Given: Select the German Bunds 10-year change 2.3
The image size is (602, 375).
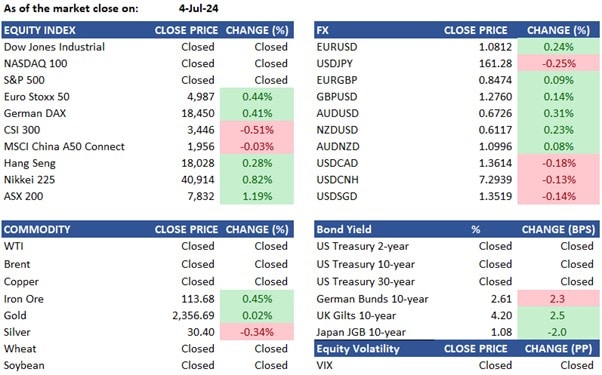Looking at the screenshot, I should pyautogui.click(x=558, y=299).
